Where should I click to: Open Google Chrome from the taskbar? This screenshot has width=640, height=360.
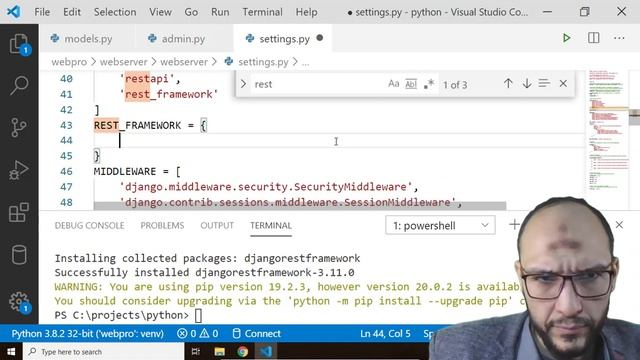point(243,351)
